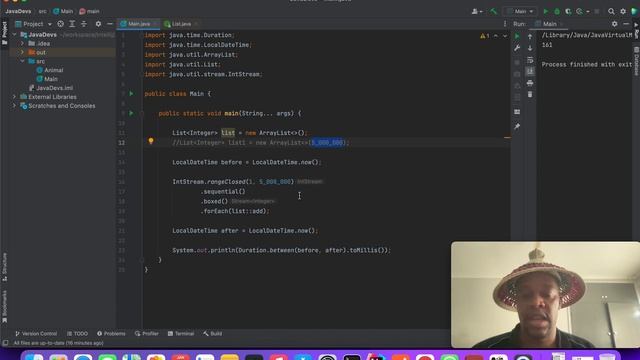Image resolution: width=640 pixels, height=360 pixels.
Task: Collapse all in Project panel toolbar
Action: 84,24
